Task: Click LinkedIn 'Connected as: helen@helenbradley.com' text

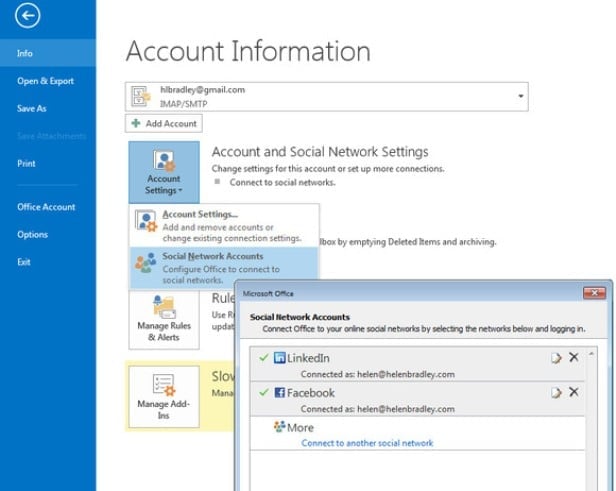Action: point(378,374)
